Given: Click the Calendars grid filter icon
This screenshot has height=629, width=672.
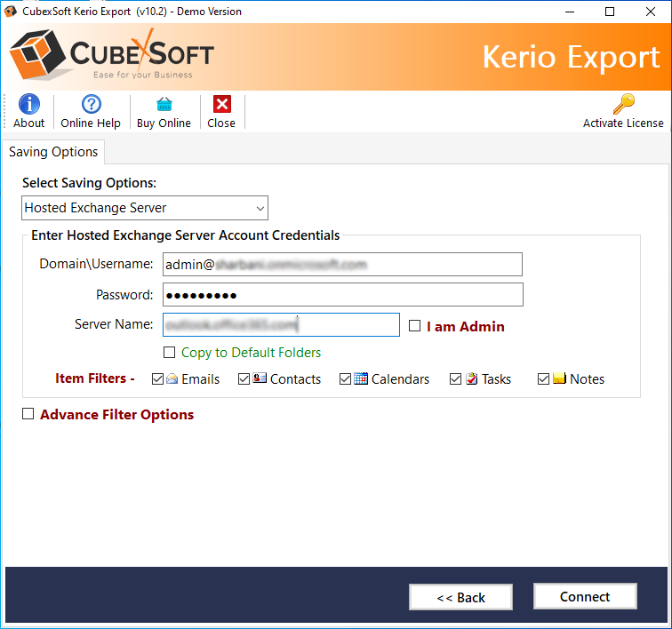Looking at the screenshot, I should tap(361, 378).
